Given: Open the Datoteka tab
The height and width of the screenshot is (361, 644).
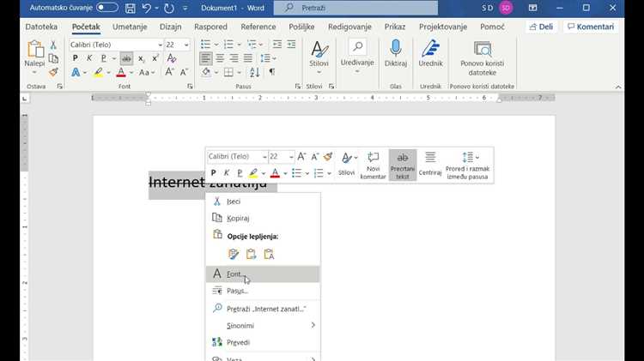Looking at the screenshot, I should tap(41, 27).
